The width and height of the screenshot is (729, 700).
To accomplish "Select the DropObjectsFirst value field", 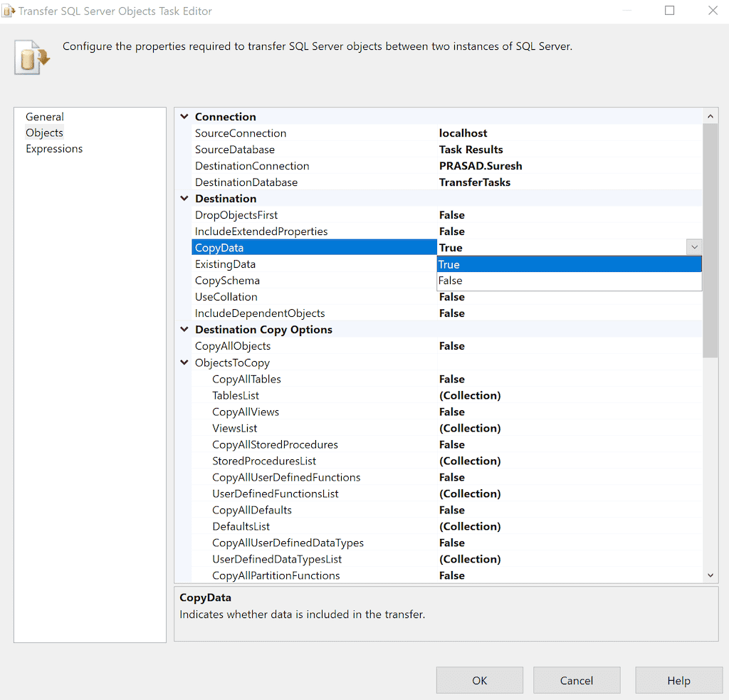I will pos(569,215).
